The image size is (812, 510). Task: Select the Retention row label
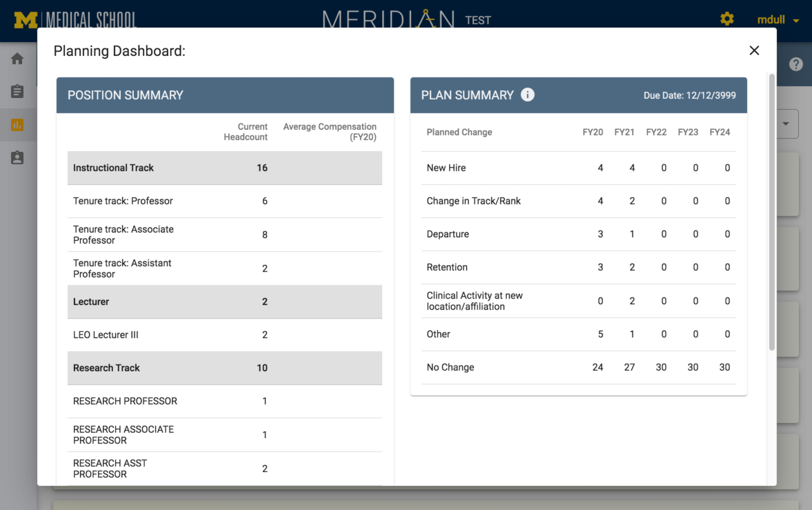[447, 267]
